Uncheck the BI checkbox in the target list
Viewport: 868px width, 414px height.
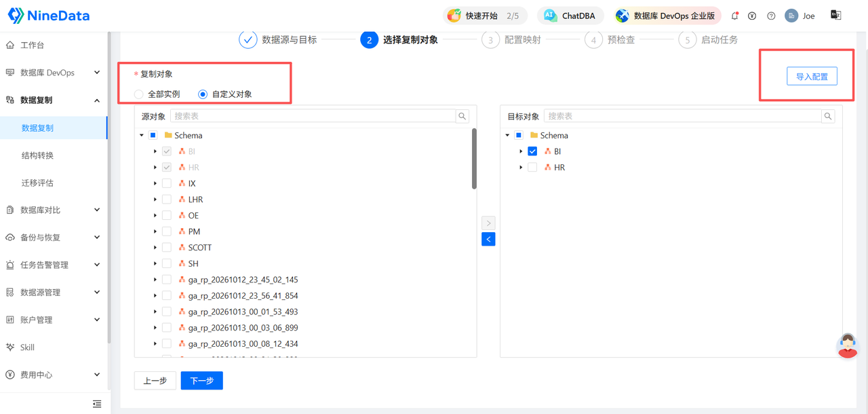coord(532,151)
